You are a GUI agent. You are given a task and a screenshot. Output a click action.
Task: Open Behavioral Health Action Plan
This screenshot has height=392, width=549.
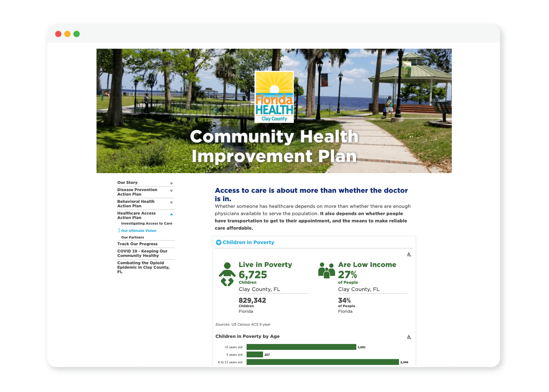pos(136,204)
